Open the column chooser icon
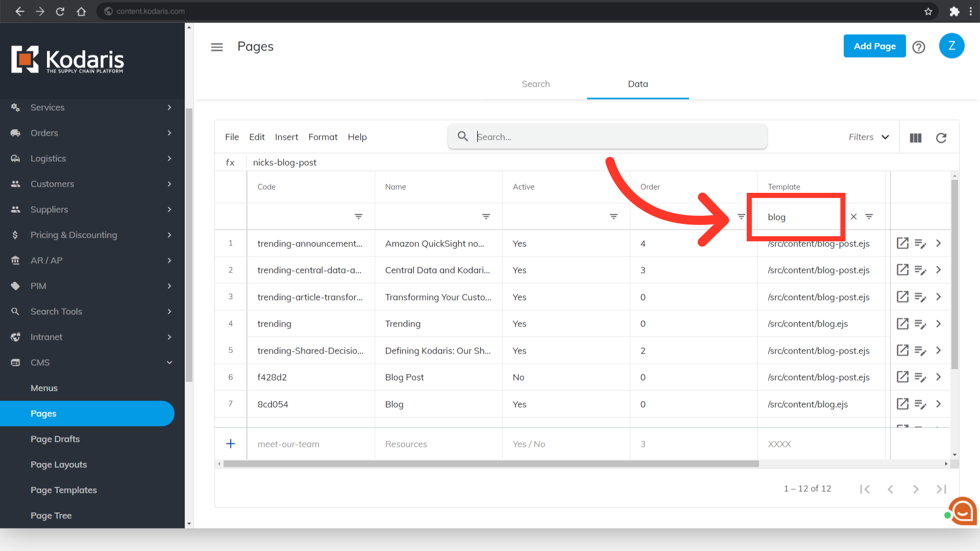This screenshot has width=980, height=551. click(916, 138)
